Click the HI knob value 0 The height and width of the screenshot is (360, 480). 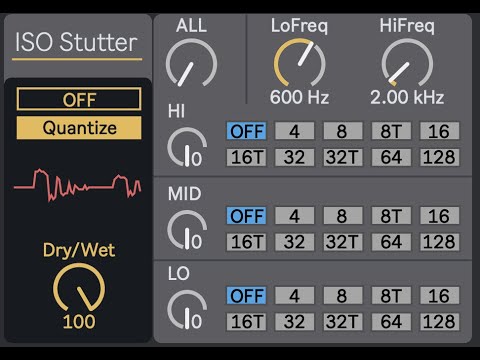[x=197, y=159]
